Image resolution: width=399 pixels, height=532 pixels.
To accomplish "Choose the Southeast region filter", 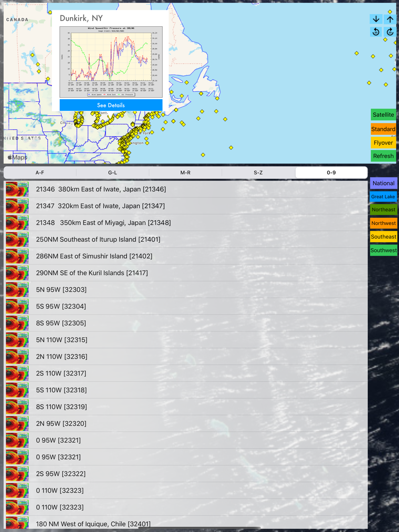I will pyautogui.click(x=383, y=236).
